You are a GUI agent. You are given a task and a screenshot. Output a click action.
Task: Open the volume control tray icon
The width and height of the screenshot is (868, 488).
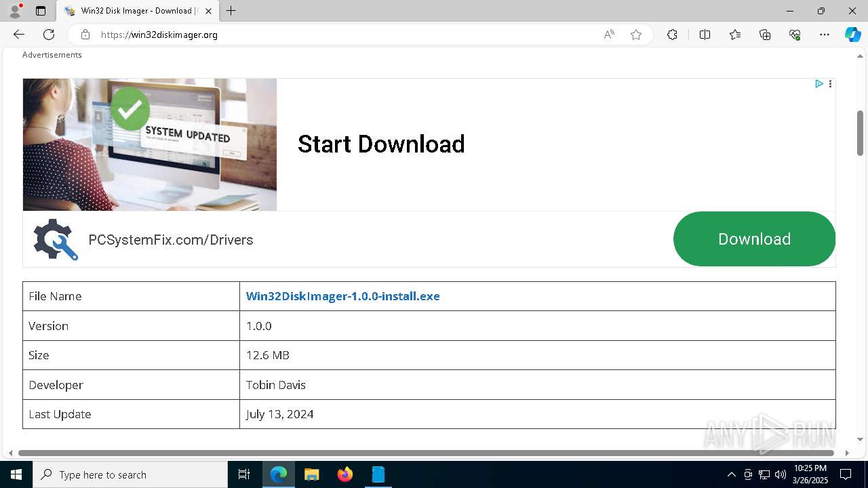point(781,474)
